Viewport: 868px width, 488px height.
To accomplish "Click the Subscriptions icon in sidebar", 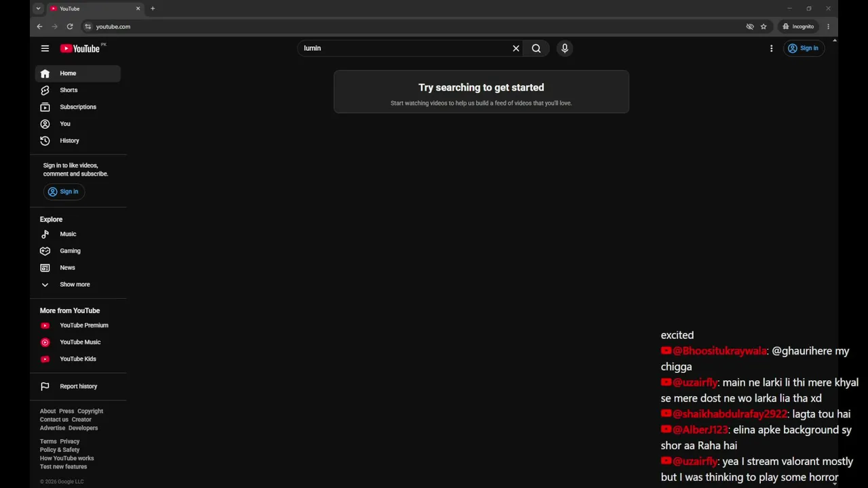I will click(45, 107).
